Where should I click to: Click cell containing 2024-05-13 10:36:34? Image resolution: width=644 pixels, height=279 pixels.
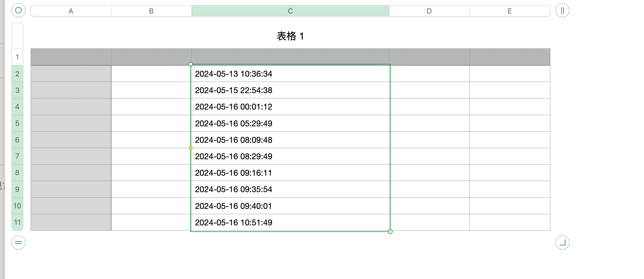290,74
